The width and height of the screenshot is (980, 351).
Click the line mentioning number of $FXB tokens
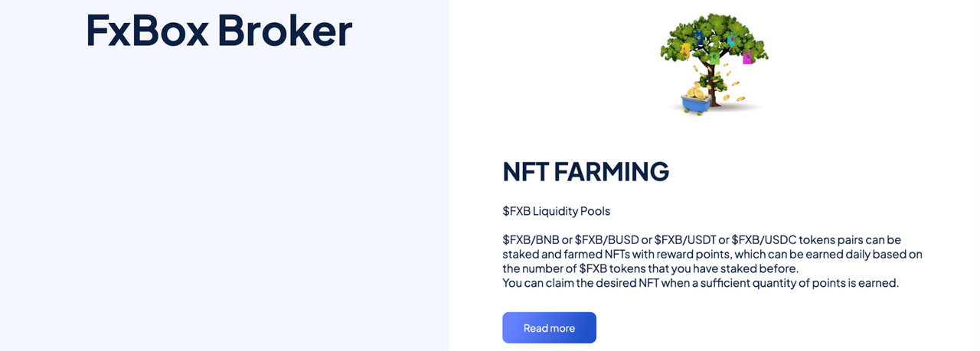pyautogui.click(x=651, y=268)
